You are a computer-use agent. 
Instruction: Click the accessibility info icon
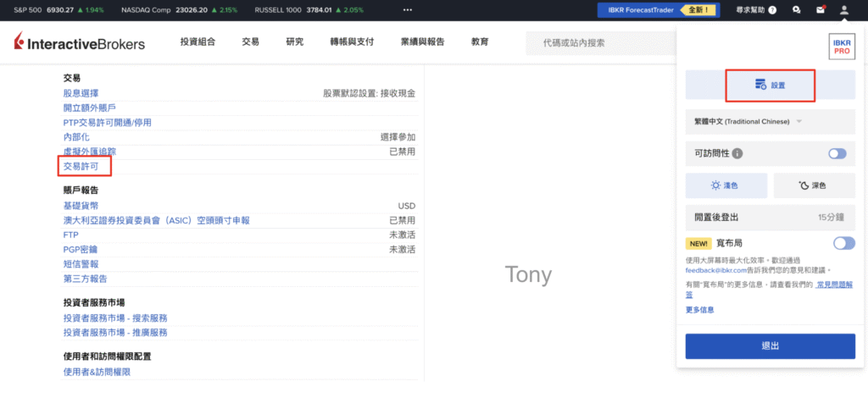pyautogui.click(x=737, y=153)
